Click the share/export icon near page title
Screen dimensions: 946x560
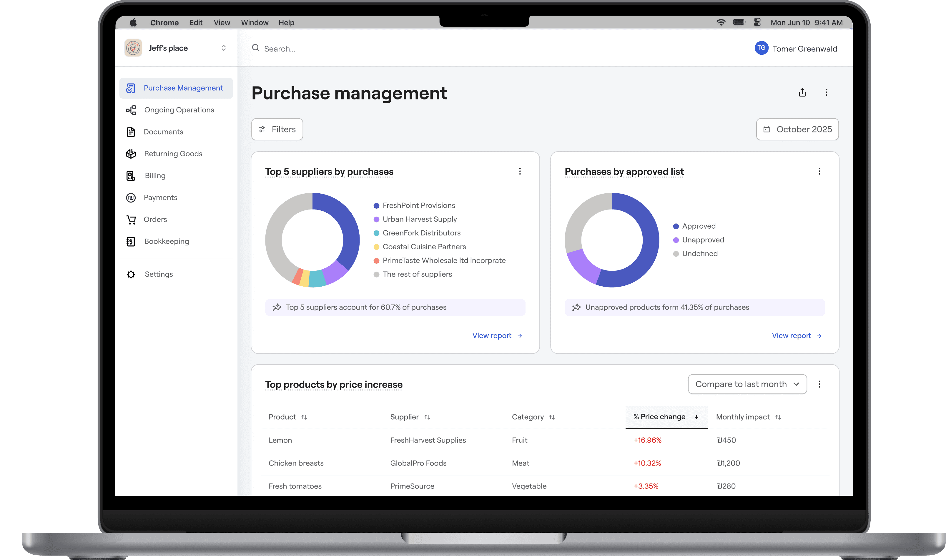[802, 92]
